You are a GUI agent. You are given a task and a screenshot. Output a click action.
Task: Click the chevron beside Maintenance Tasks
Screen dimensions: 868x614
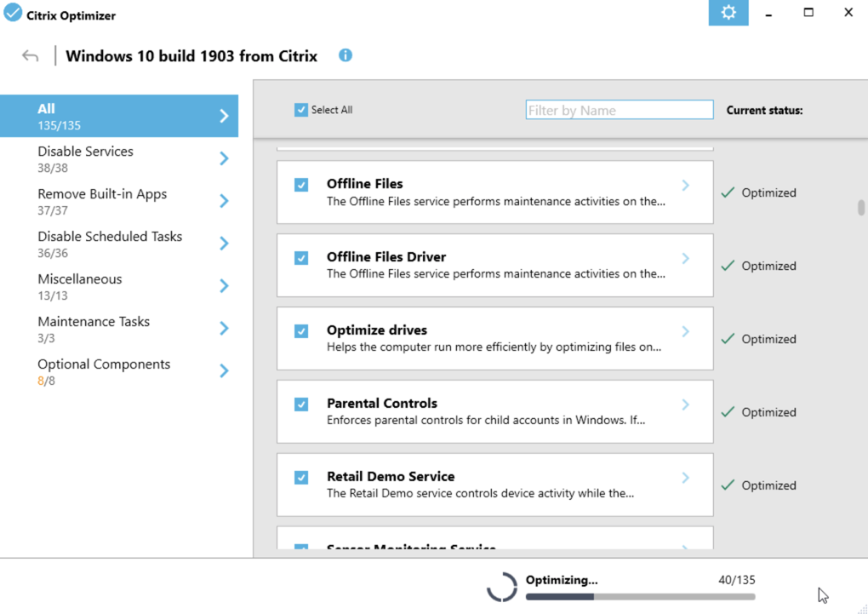(x=224, y=329)
